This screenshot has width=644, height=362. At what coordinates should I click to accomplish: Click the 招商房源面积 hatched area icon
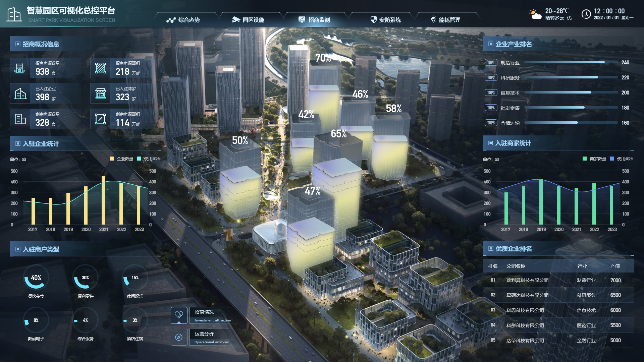100,68
